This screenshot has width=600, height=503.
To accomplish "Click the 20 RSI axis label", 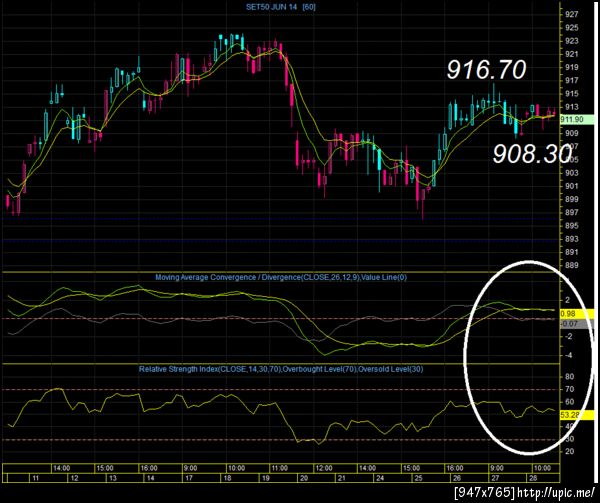I will coord(569,452).
